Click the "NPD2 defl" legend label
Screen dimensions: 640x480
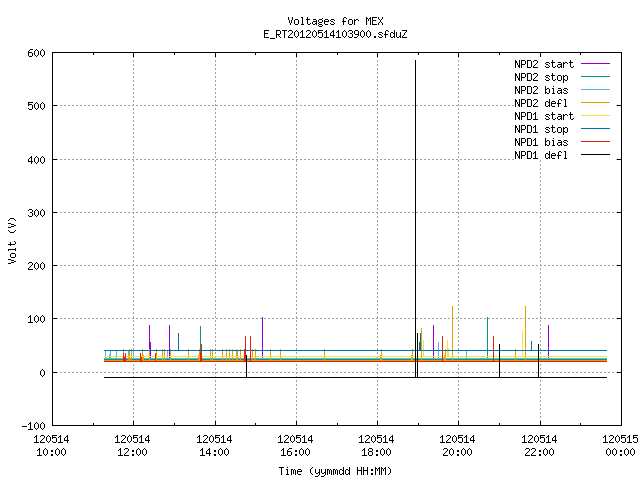click(541, 103)
